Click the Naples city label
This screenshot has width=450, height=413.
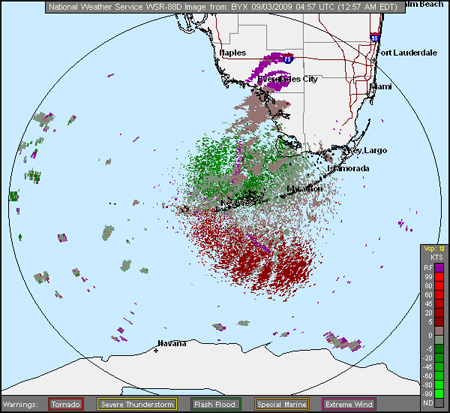233,53
